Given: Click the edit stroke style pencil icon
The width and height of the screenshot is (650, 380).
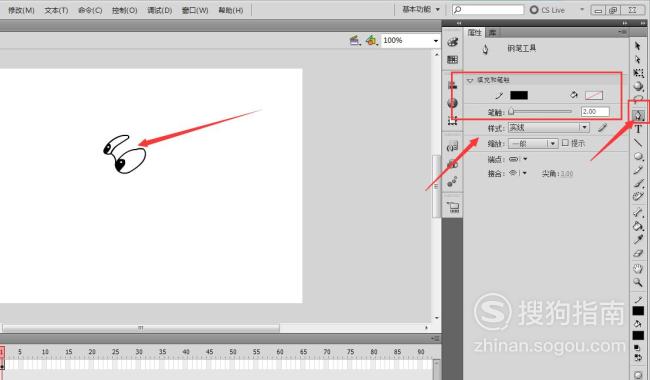Looking at the screenshot, I should (x=602, y=128).
